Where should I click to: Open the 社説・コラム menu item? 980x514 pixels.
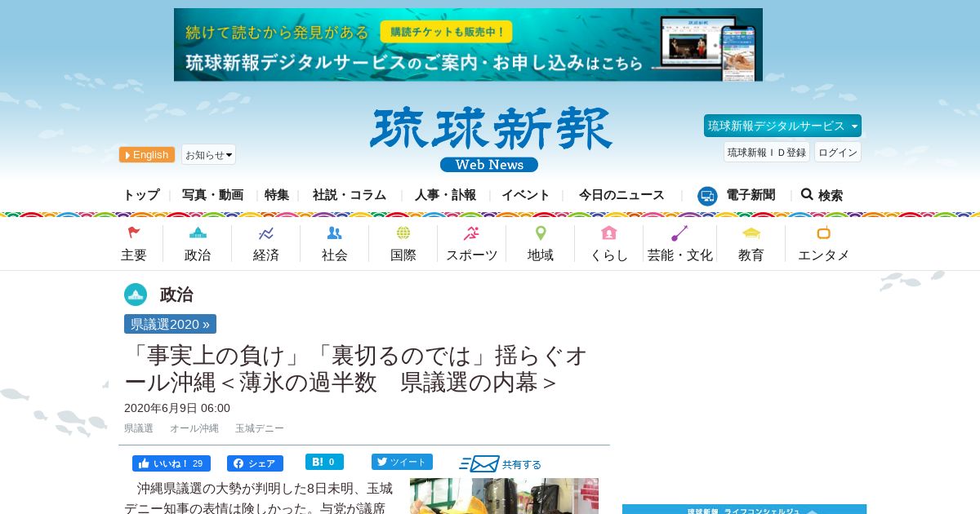[x=350, y=195]
